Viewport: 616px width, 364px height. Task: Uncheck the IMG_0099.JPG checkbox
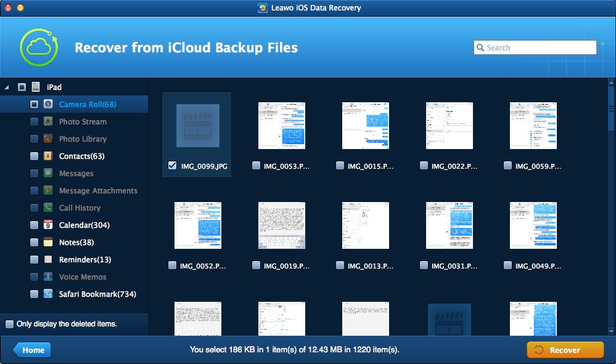click(172, 166)
